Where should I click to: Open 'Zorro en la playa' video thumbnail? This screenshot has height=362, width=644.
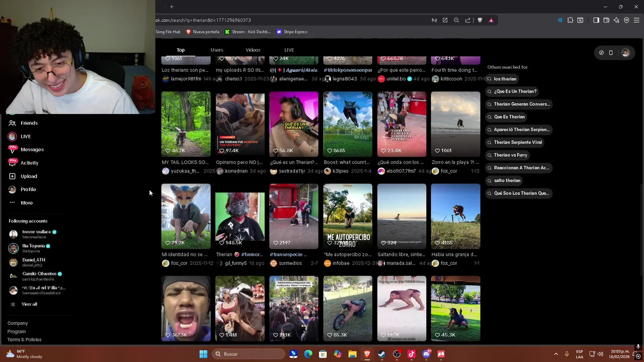[455, 124]
